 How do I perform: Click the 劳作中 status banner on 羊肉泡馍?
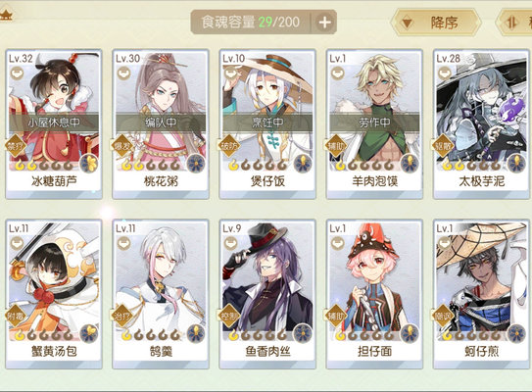pyautogui.click(x=374, y=122)
